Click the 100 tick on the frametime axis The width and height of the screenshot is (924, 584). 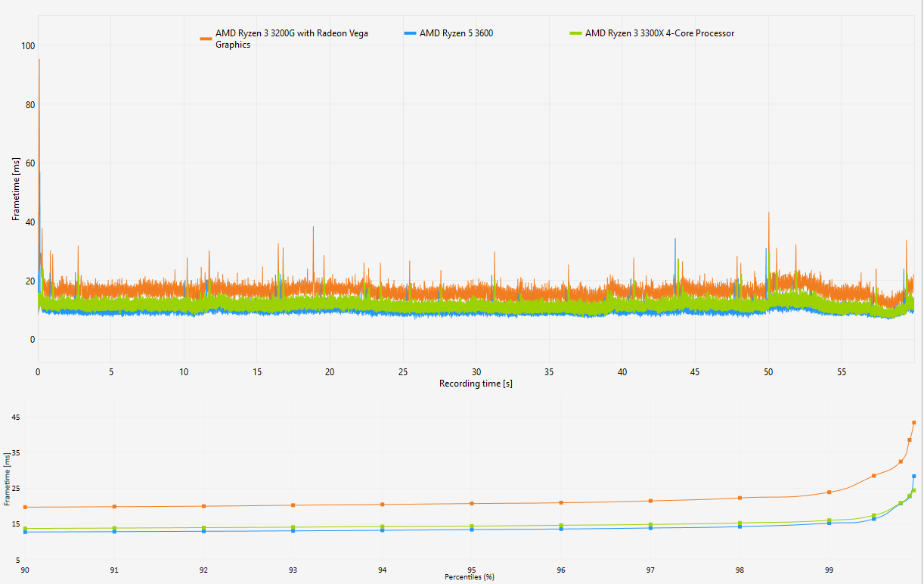pyautogui.click(x=29, y=46)
